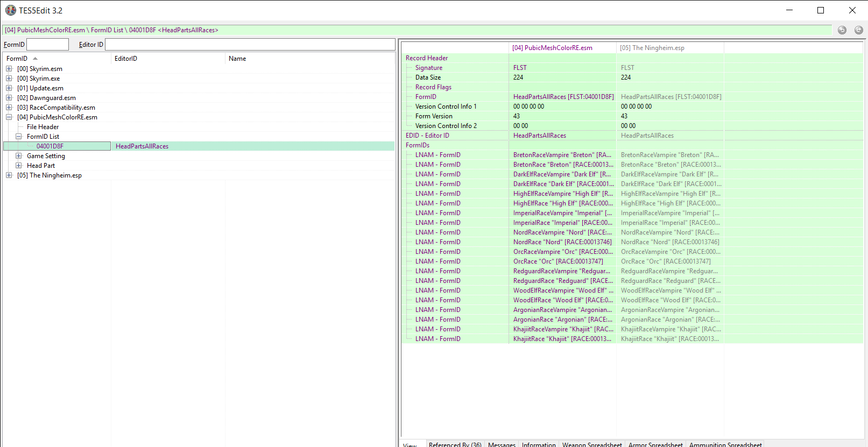Select the EDID - Editor ID row

pyautogui.click(x=632, y=136)
